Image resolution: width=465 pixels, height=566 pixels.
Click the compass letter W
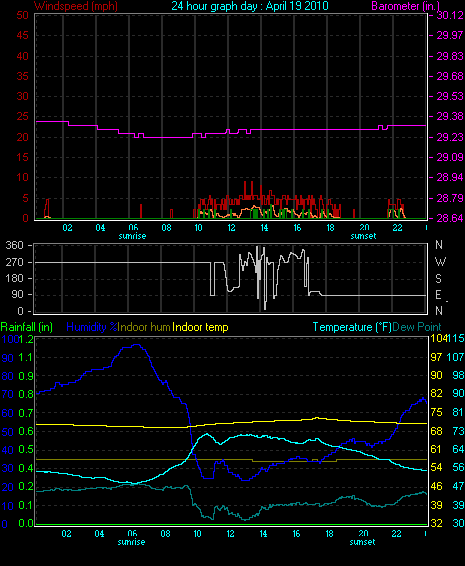coord(440,261)
